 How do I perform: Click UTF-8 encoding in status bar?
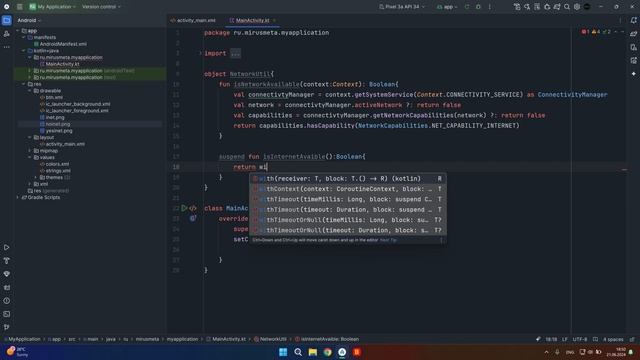point(580,339)
